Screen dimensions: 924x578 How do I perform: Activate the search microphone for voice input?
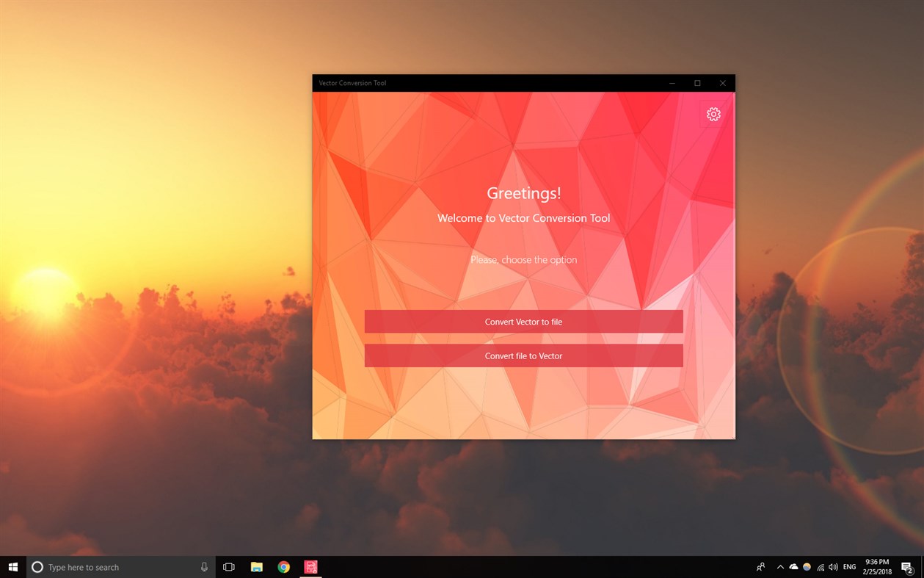[203, 566]
